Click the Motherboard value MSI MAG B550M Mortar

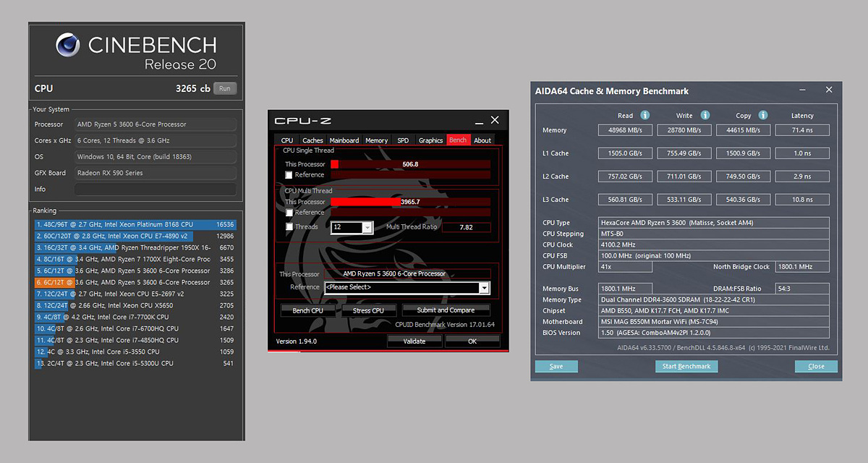(714, 322)
